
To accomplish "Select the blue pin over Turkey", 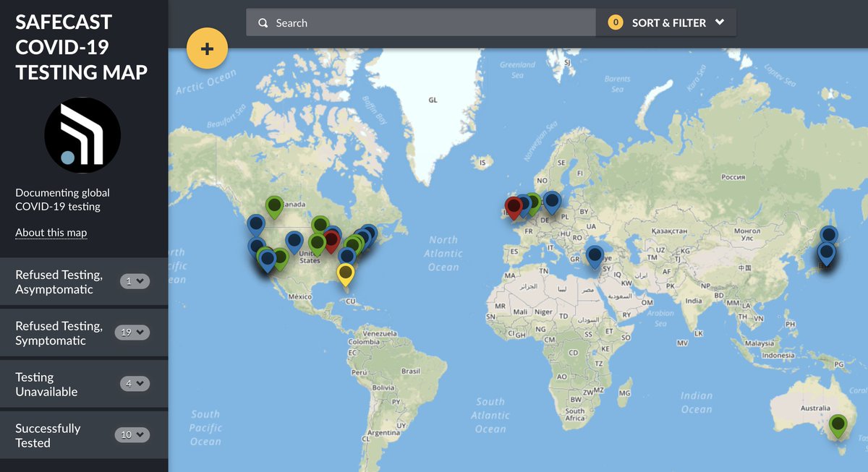I will coord(595,257).
